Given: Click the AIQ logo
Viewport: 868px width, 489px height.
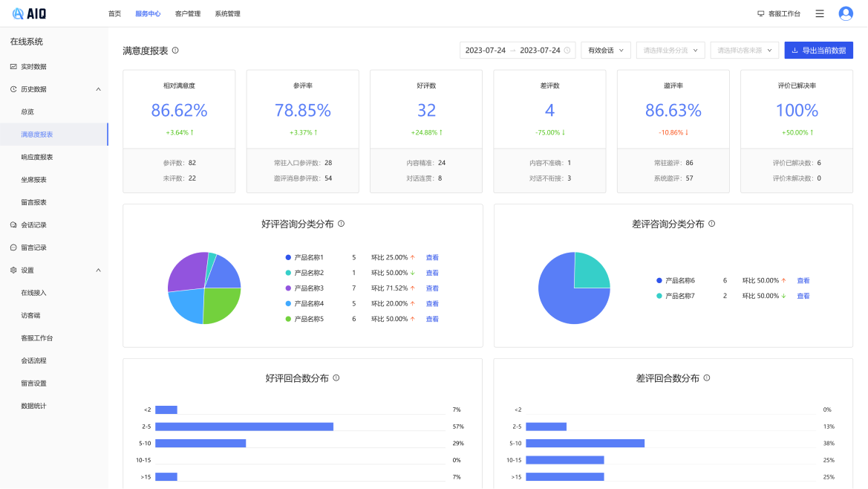Looking at the screenshot, I should (x=30, y=13).
